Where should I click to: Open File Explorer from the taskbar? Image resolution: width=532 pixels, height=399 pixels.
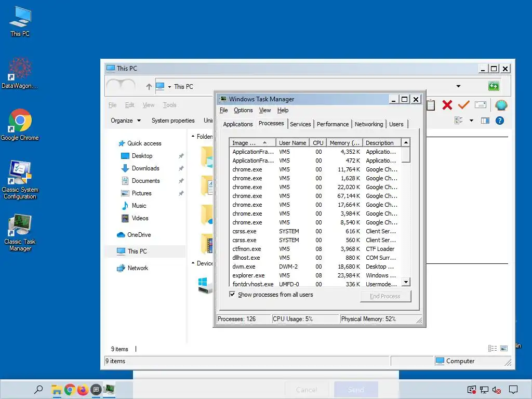pos(56,390)
